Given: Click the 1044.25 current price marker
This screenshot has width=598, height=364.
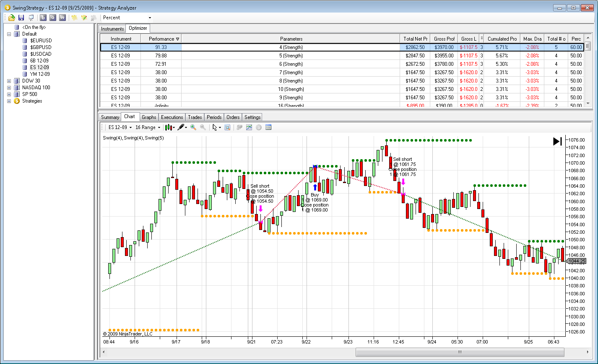Looking at the screenshot, I should tap(576, 261).
